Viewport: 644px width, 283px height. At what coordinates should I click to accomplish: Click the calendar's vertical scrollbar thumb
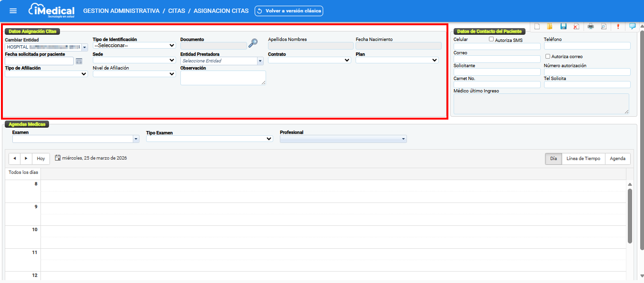630,214
